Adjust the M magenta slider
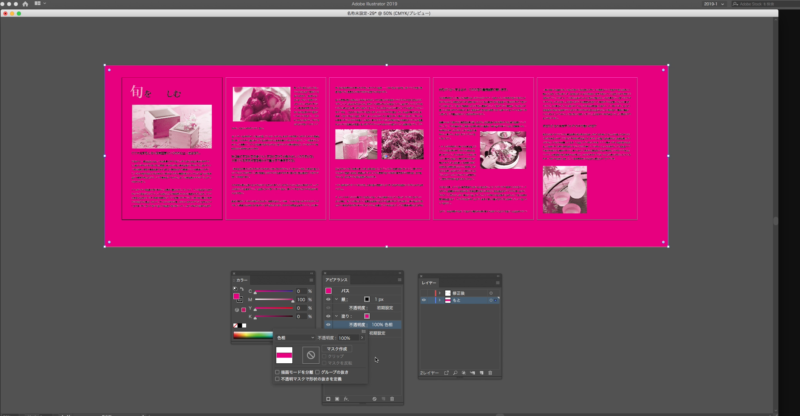 [x=274, y=300]
